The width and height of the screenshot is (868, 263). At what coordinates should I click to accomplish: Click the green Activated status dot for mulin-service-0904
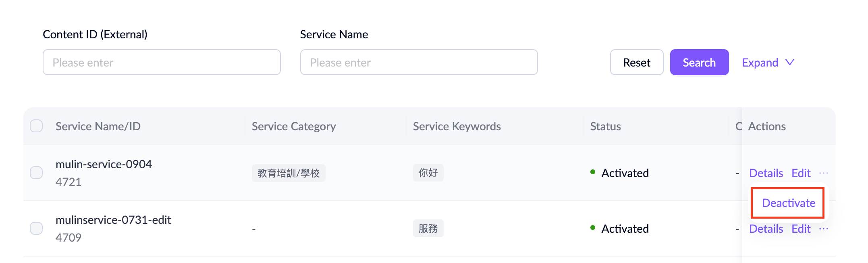click(x=592, y=172)
